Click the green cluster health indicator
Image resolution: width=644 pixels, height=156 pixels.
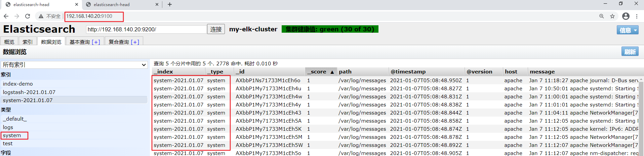pyautogui.click(x=330, y=29)
